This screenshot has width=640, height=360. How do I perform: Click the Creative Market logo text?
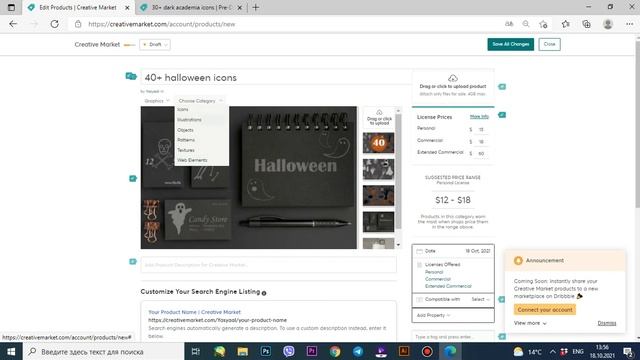point(97,44)
